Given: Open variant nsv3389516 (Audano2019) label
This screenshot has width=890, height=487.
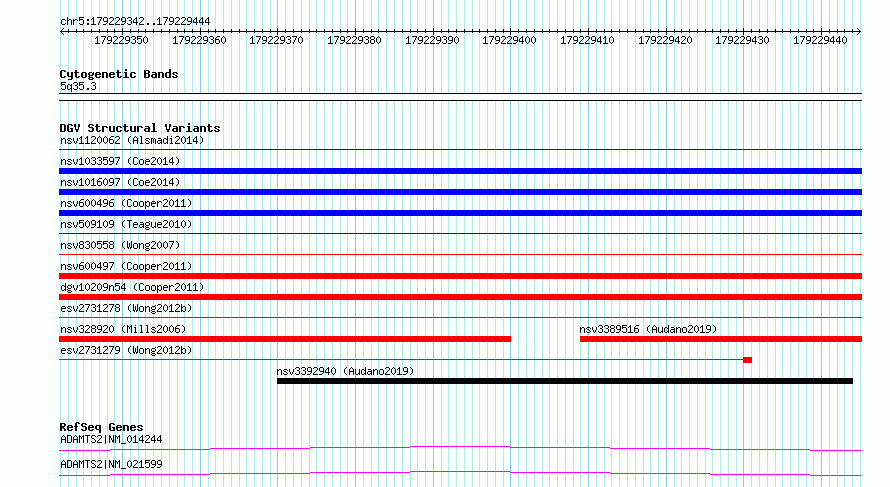Looking at the screenshot, I should click(x=648, y=329).
